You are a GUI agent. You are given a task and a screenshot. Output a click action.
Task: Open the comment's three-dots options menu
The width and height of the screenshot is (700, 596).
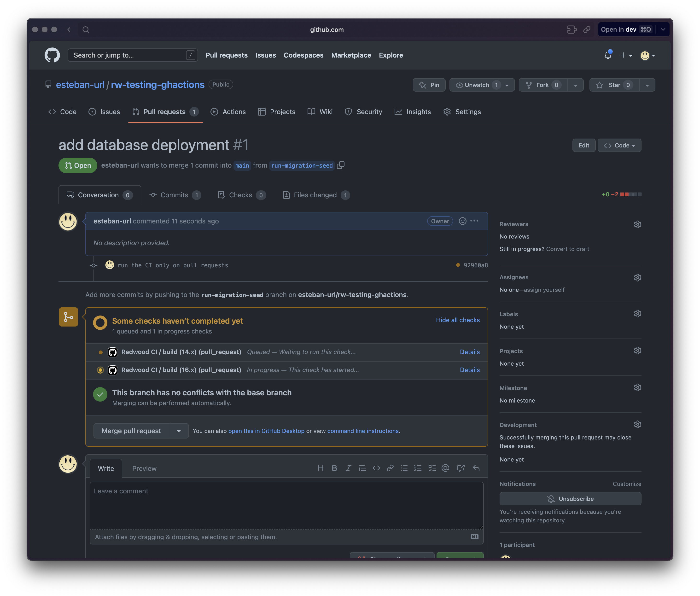pyautogui.click(x=474, y=221)
